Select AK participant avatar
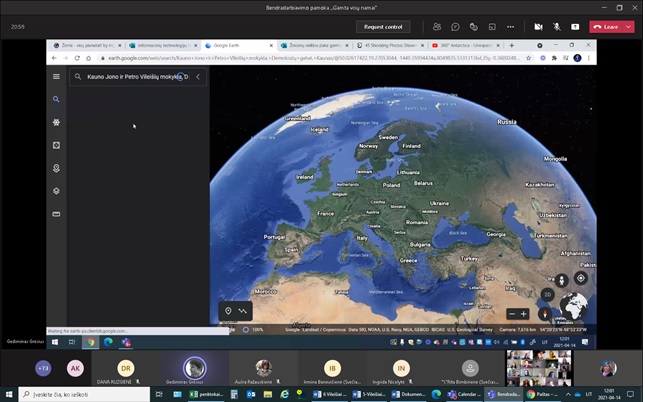The image size is (645, 402). point(75,368)
